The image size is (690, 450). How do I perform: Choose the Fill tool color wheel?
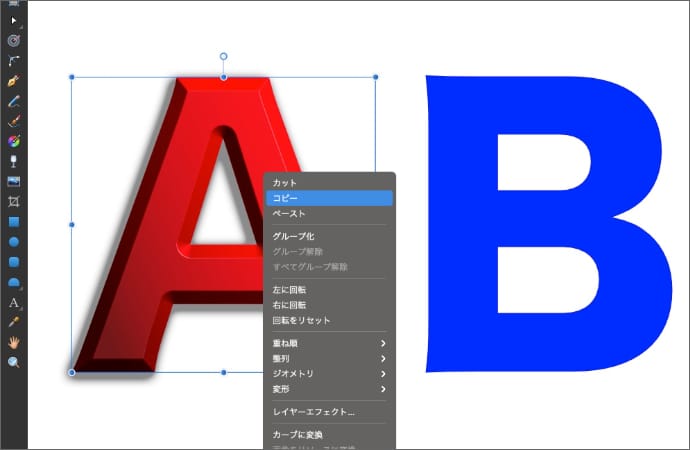point(14,140)
